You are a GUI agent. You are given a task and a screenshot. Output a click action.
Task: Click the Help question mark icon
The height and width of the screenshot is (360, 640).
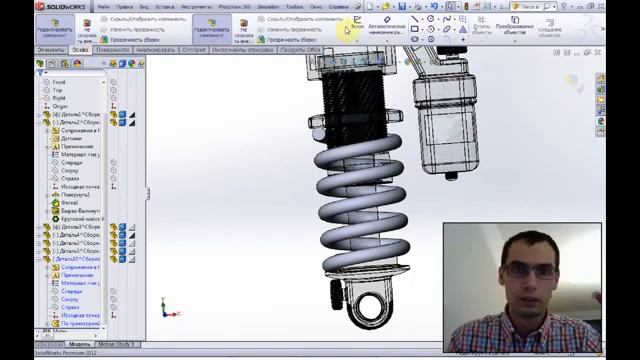[564, 7]
